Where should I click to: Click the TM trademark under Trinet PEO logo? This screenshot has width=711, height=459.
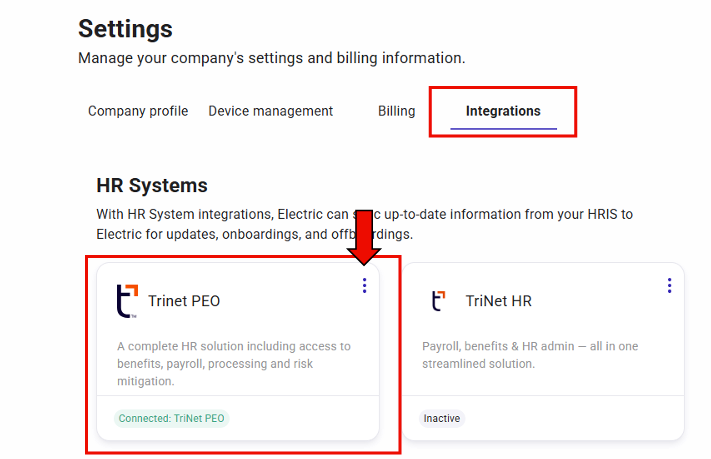(x=133, y=317)
